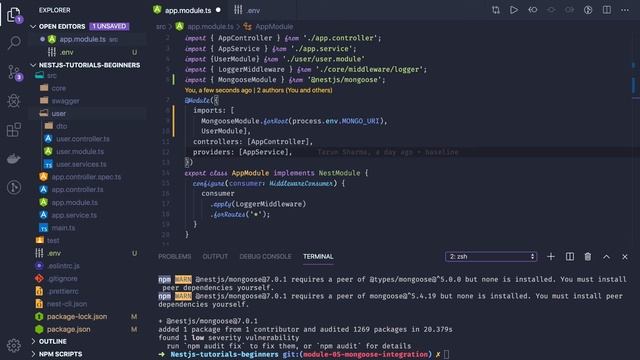The image size is (640, 360).
Task: Open user.controller.ts file
Action: pos(82,139)
